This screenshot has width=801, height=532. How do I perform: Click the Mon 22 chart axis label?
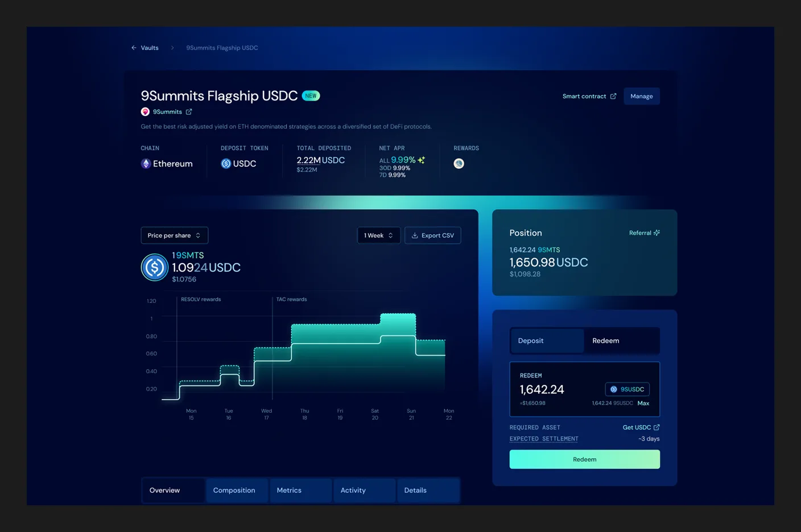point(449,414)
